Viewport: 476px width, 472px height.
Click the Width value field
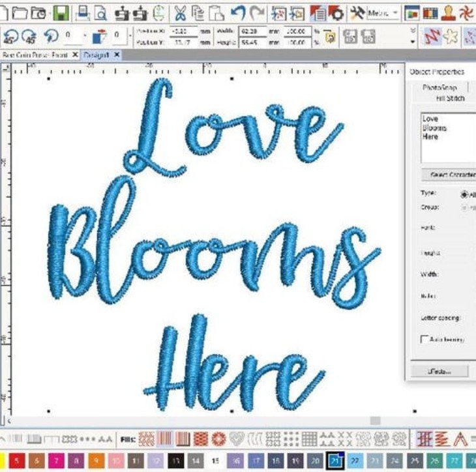click(x=252, y=31)
